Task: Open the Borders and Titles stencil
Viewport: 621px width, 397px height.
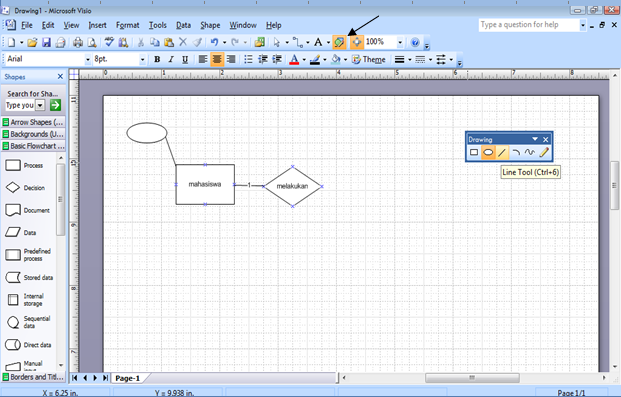Action: click(33, 377)
